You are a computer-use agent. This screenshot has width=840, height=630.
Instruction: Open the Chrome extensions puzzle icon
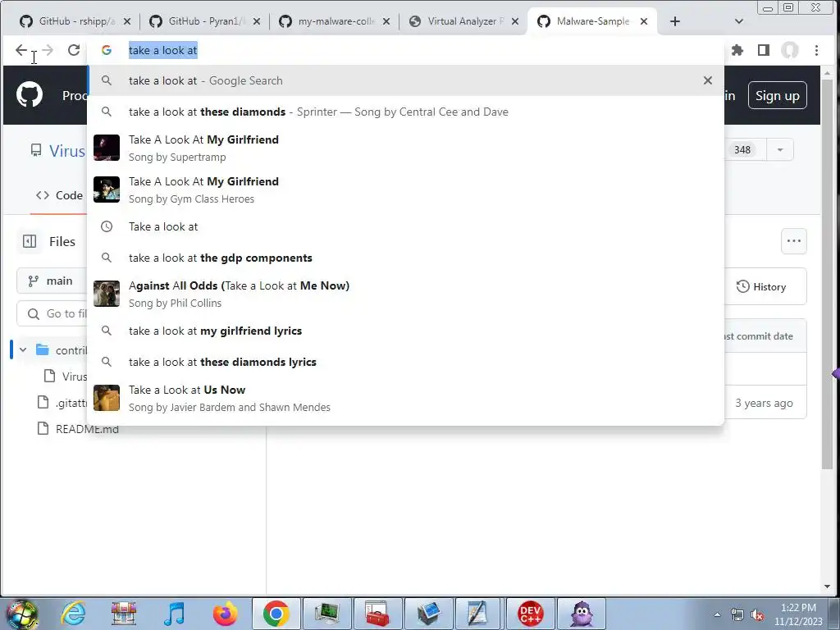coord(737,50)
